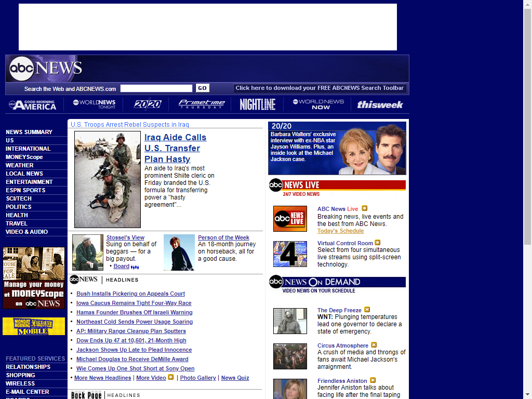Open ABC News Live orange thumbnail
Image resolution: width=532 pixels, height=399 pixels.
(290, 219)
